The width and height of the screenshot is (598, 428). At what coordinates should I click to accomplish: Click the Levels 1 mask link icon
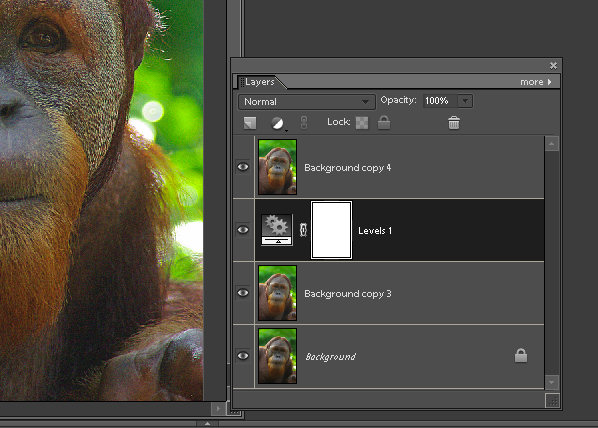(x=303, y=230)
